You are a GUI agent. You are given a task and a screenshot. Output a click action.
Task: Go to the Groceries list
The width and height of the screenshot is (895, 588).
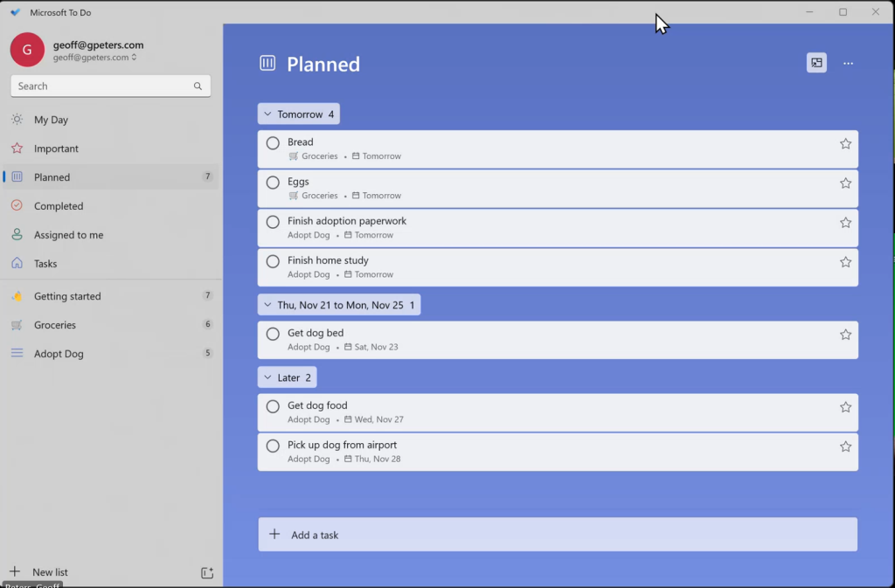[55, 325]
